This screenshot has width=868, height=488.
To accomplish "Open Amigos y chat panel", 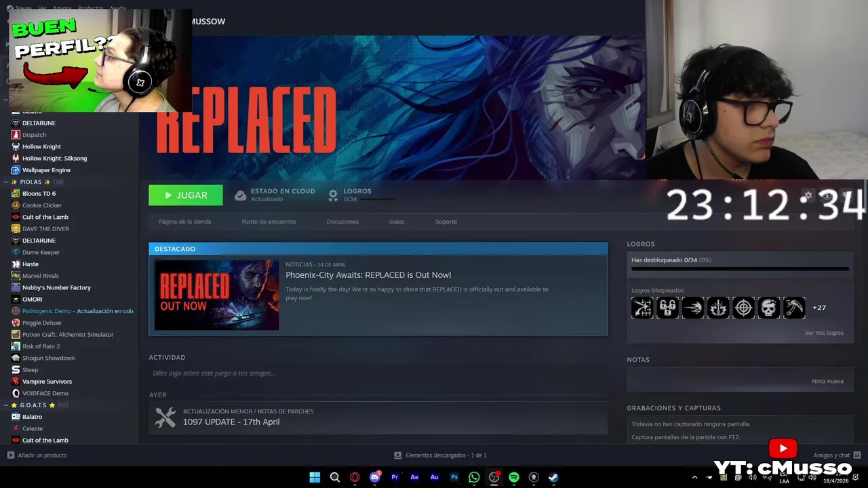I will coord(837,455).
